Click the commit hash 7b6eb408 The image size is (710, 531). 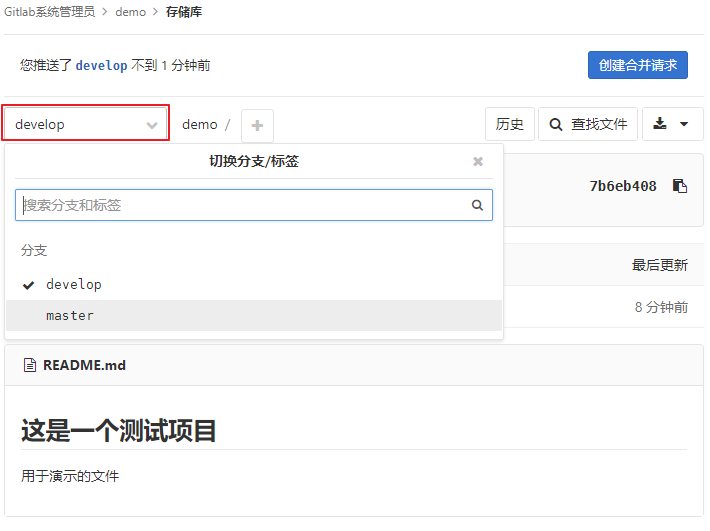tap(623, 186)
